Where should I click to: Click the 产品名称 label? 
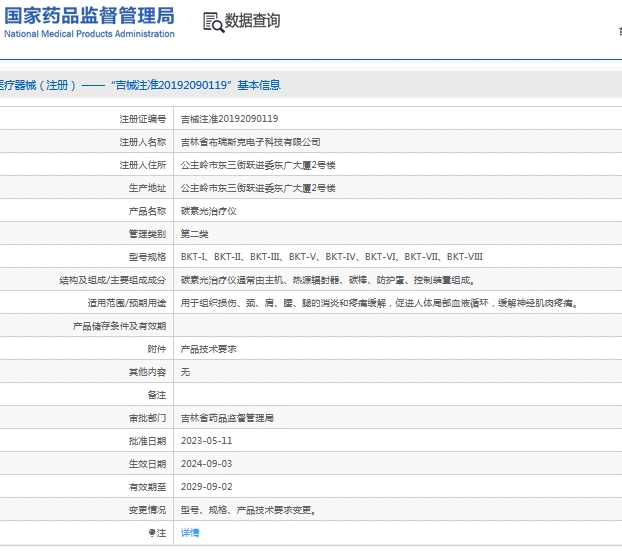[147, 211]
